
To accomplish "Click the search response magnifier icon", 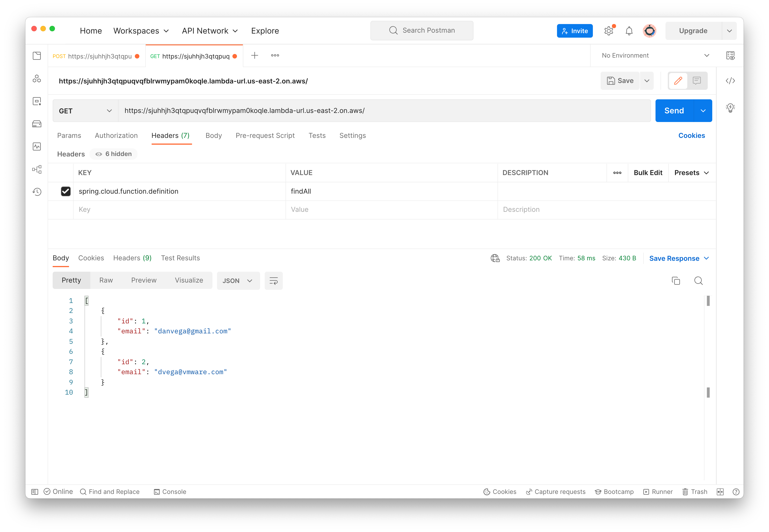I will point(698,281).
